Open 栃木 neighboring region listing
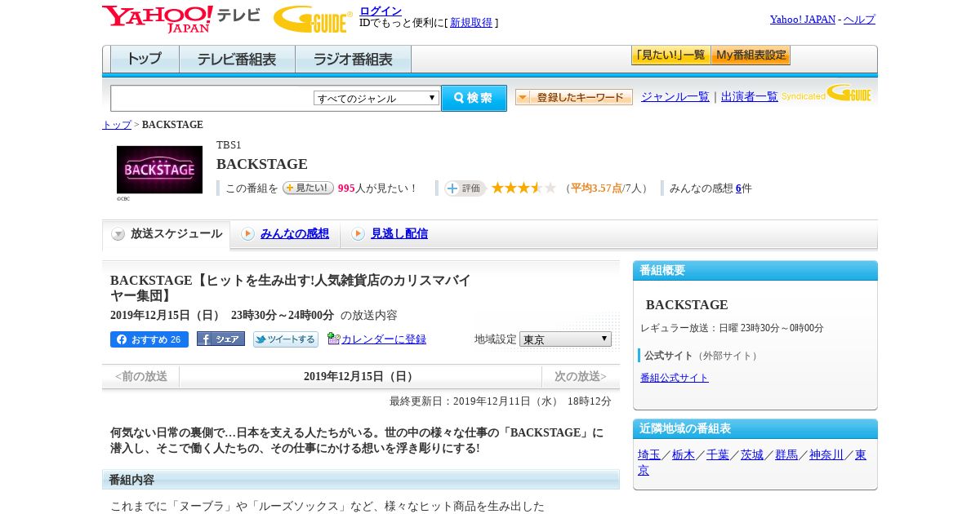 [684, 454]
